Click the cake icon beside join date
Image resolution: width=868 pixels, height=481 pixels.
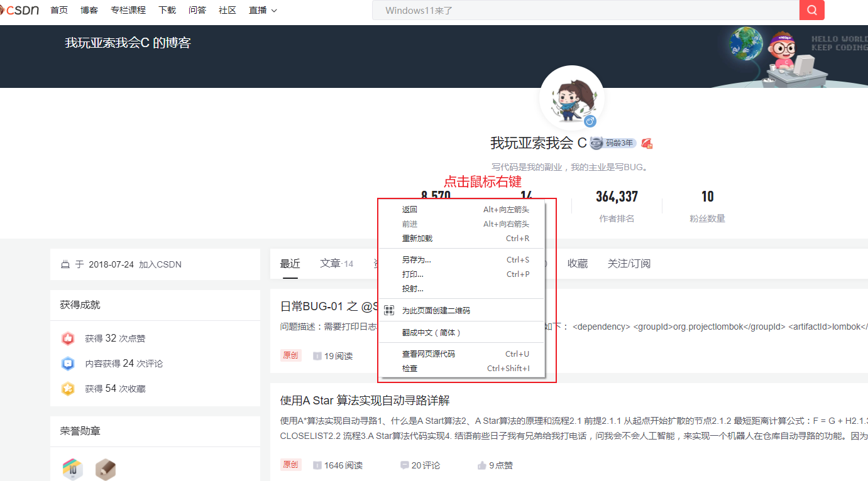tap(65, 264)
